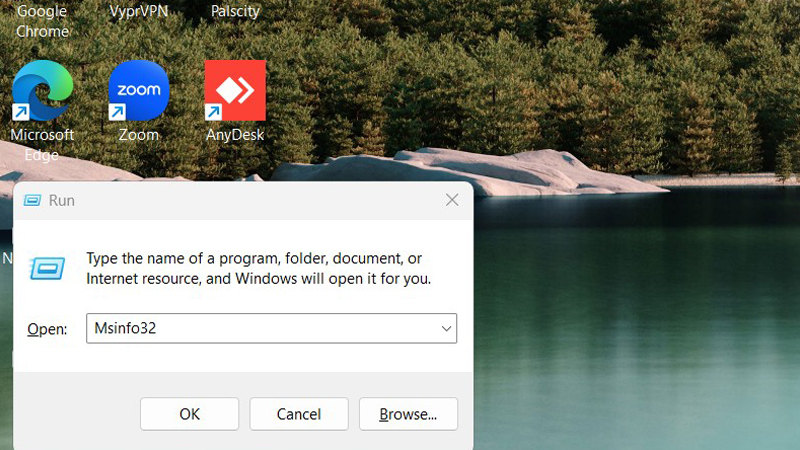Click the Msinfo32 text field
This screenshot has height=450, width=800.
pyautogui.click(x=260, y=328)
